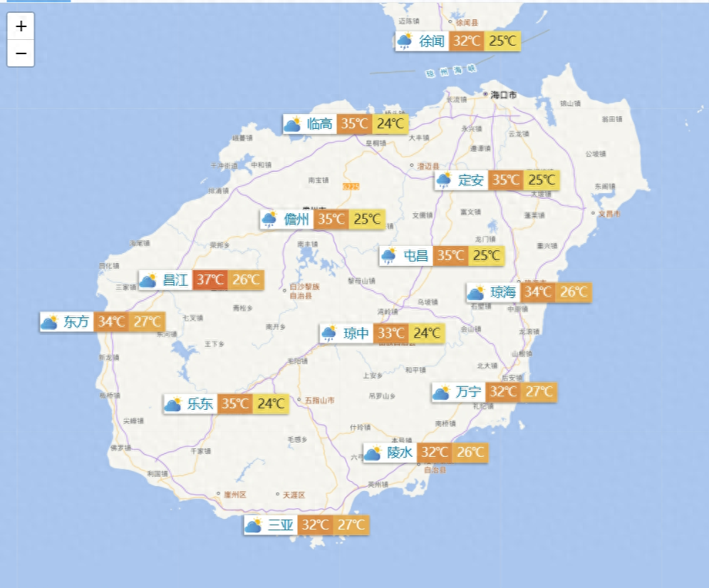Click 东方 low temperature 27℃ swatch
Image resolution: width=709 pixels, height=588 pixels.
148,322
